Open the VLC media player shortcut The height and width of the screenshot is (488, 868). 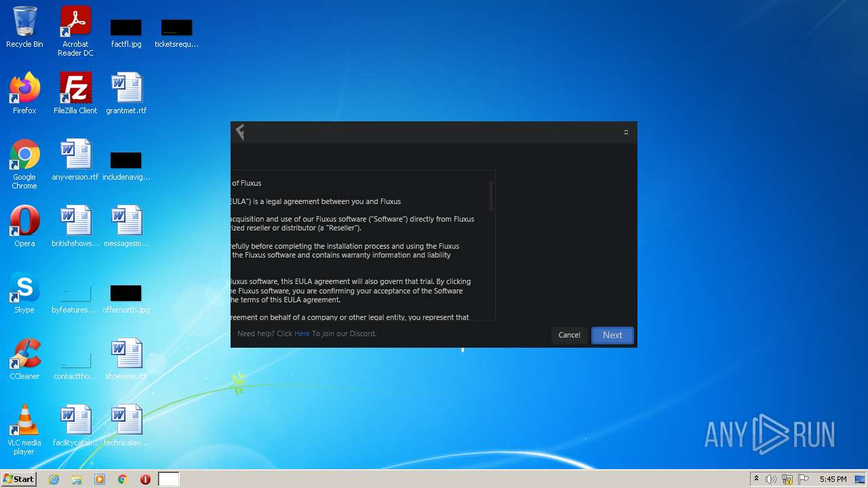(24, 429)
